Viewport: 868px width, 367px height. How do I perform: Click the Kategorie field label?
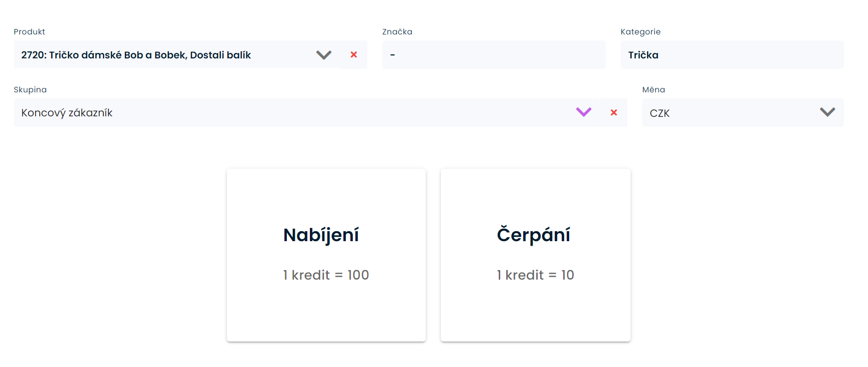pyautogui.click(x=641, y=32)
